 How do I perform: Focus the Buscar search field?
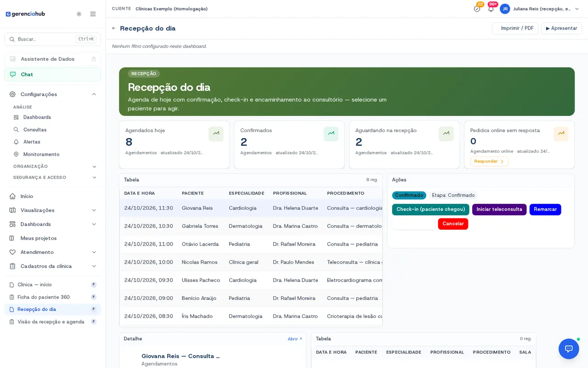tap(52, 39)
